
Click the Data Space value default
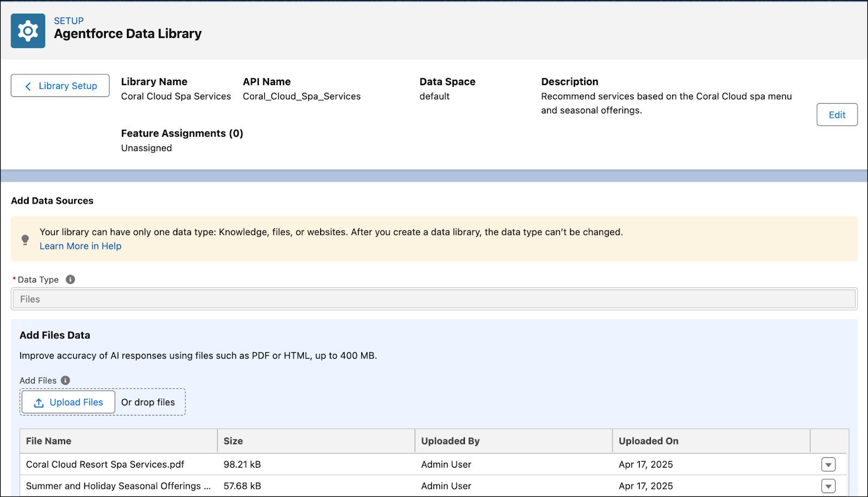tap(435, 96)
